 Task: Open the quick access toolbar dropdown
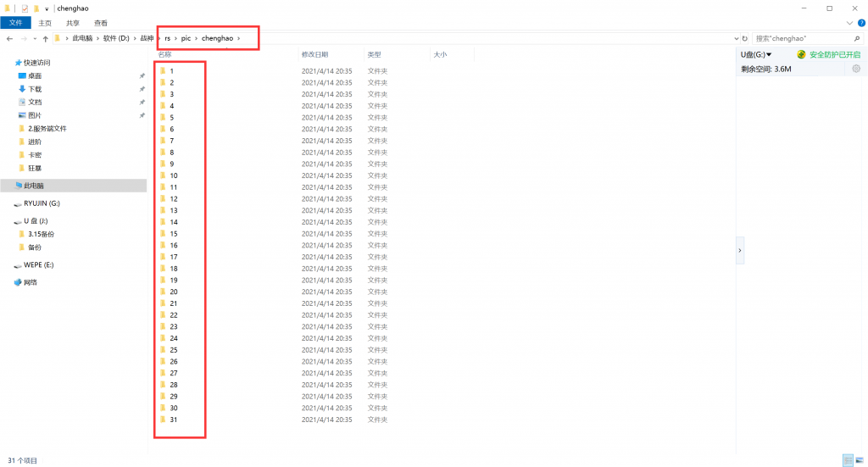[47, 8]
